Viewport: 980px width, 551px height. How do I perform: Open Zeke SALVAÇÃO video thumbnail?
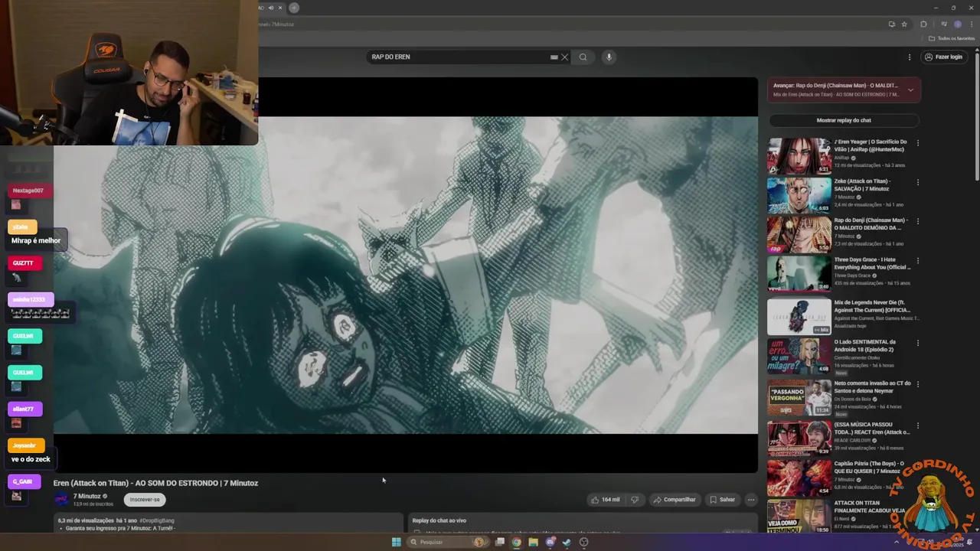(799, 195)
